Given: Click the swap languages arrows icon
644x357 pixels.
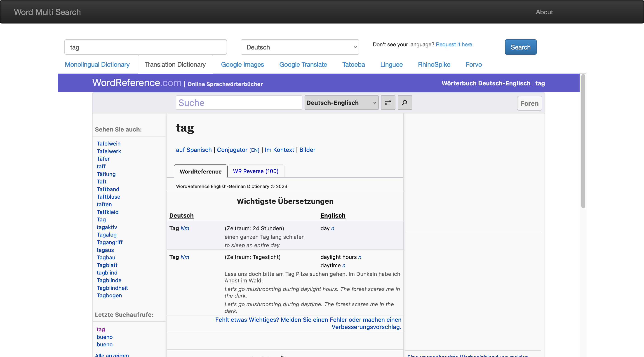Looking at the screenshot, I should [388, 103].
